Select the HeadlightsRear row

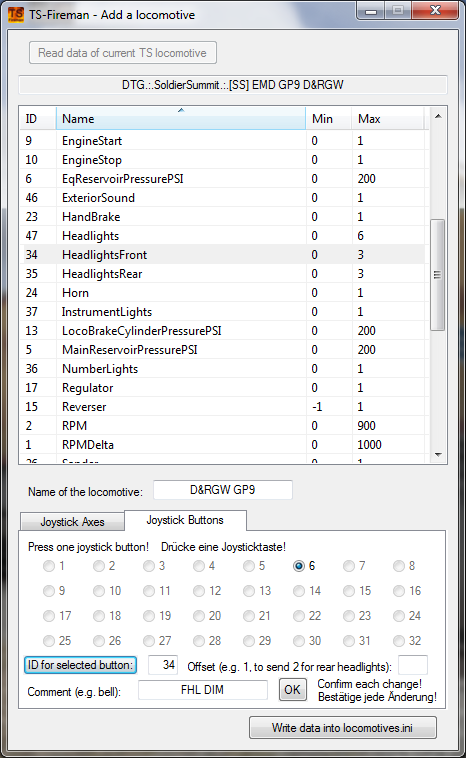224,274
